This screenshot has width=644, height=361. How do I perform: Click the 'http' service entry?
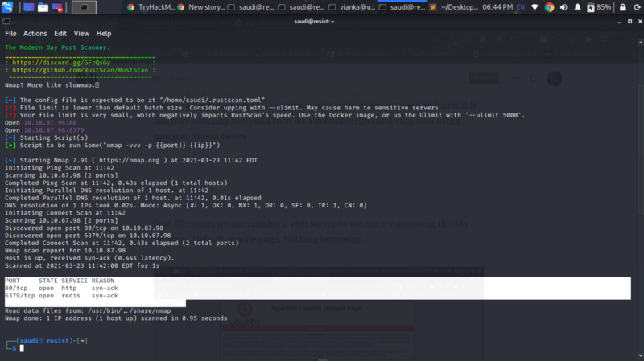click(x=69, y=289)
